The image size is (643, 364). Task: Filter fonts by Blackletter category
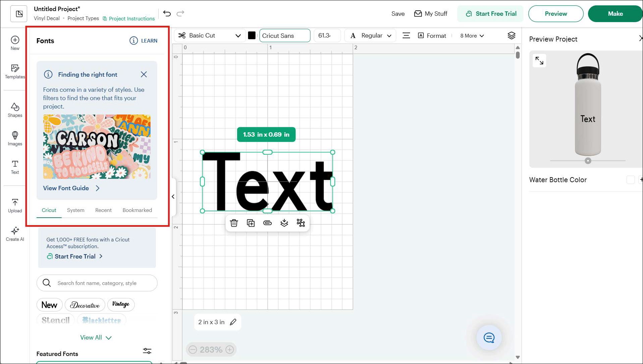tap(102, 320)
